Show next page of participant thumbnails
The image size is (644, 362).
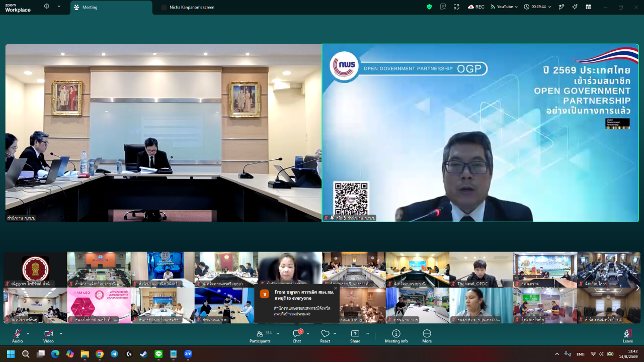tap(637, 288)
